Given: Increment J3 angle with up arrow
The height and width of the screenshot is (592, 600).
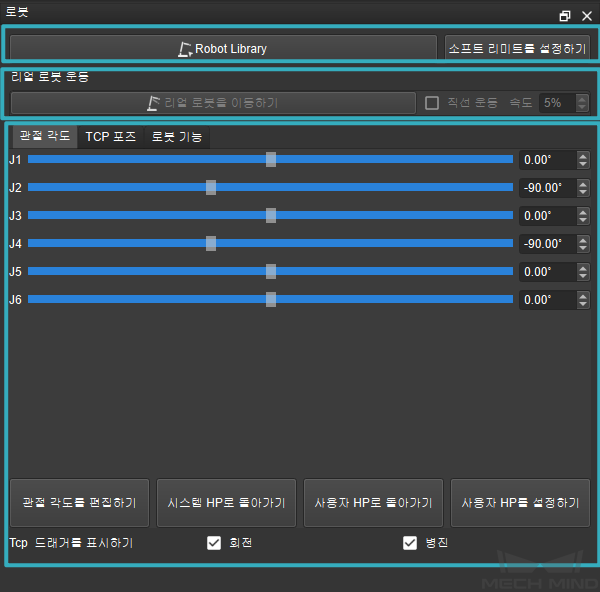Looking at the screenshot, I should 583,212.
